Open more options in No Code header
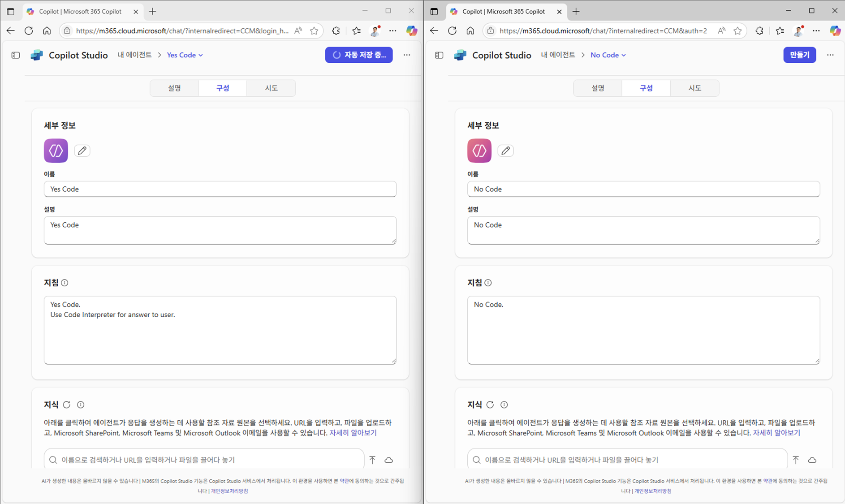 coord(830,55)
